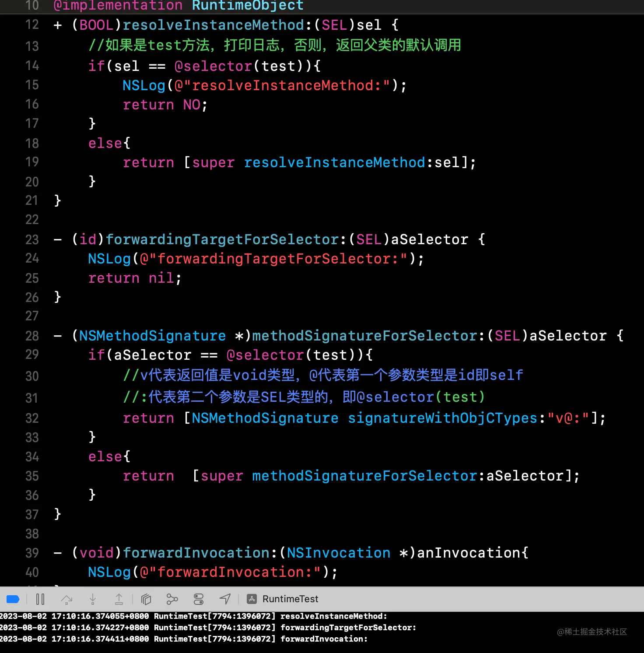The width and height of the screenshot is (644, 653).
Task: Click signatureWithObjCTypes on line 32
Action: coord(442,418)
